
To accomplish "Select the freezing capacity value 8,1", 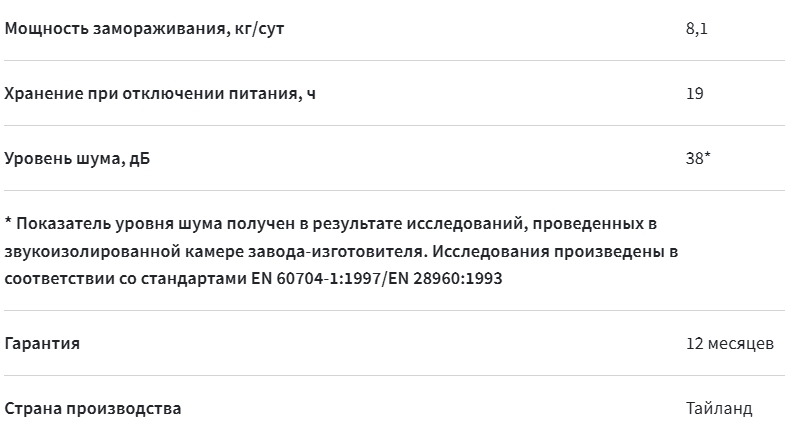I will [x=696, y=29].
